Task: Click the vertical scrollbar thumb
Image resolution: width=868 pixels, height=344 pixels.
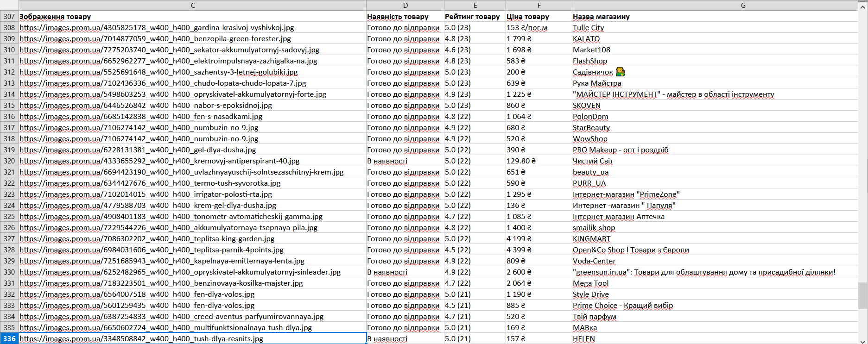Action: [x=862, y=295]
